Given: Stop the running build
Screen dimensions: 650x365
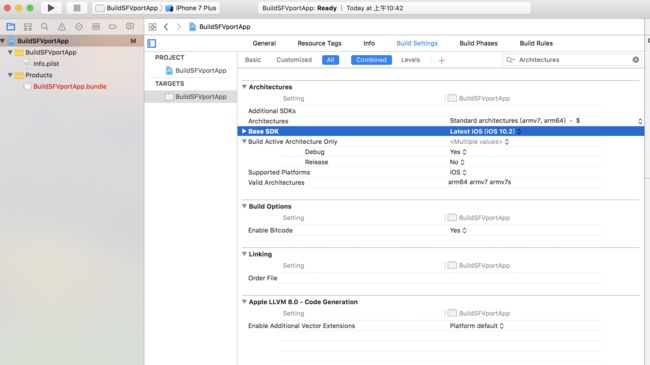Looking at the screenshot, I should (x=77, y=8).
